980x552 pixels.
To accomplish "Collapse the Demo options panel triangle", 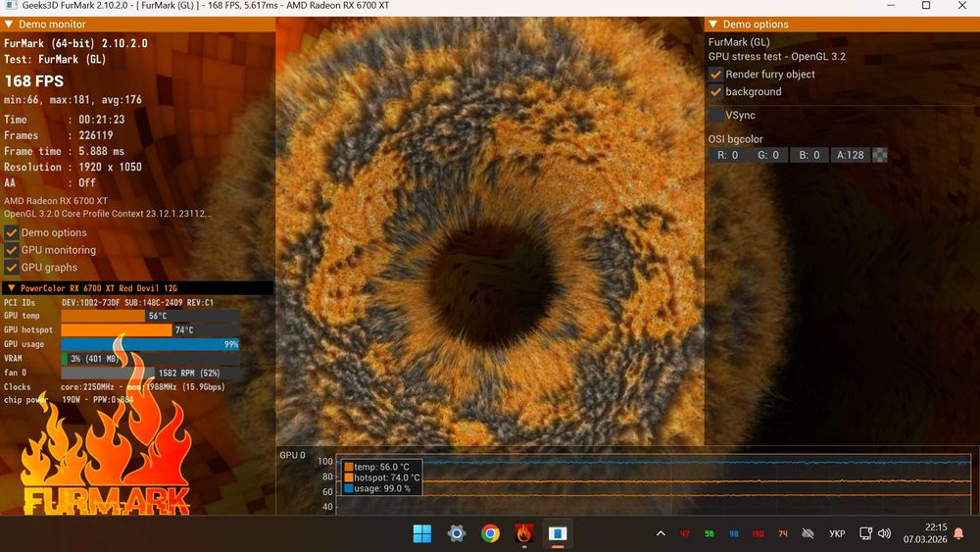I will (713, 25).
